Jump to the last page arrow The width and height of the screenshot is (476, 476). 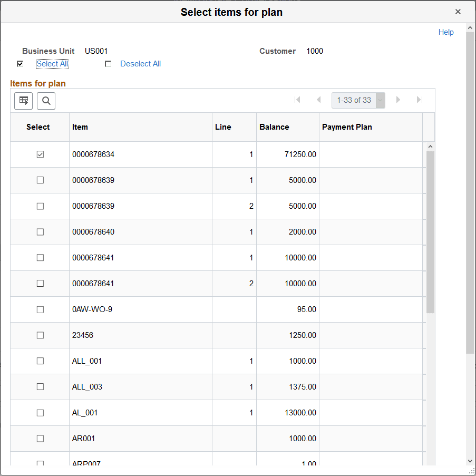(x=419, y=100)
